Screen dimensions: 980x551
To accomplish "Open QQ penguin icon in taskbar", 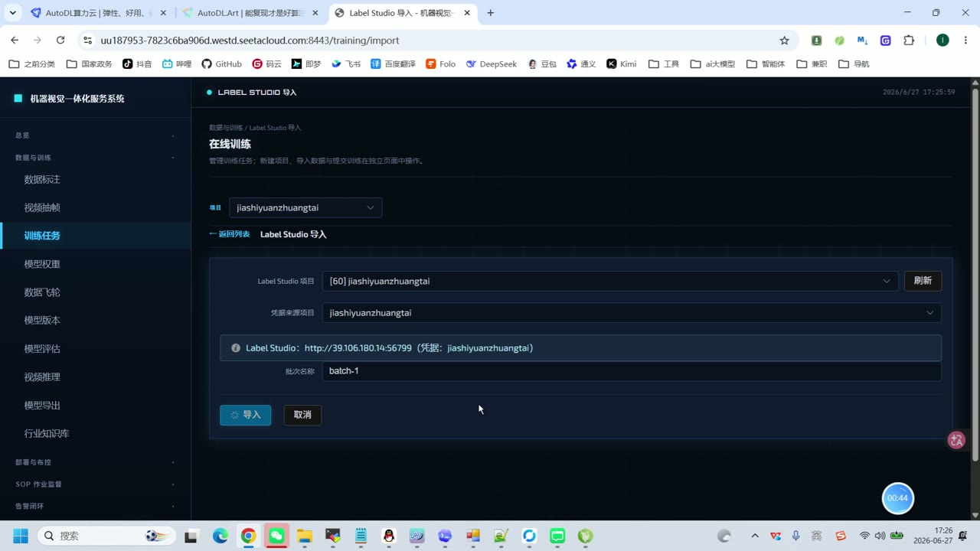I will [x=389, y=536].
